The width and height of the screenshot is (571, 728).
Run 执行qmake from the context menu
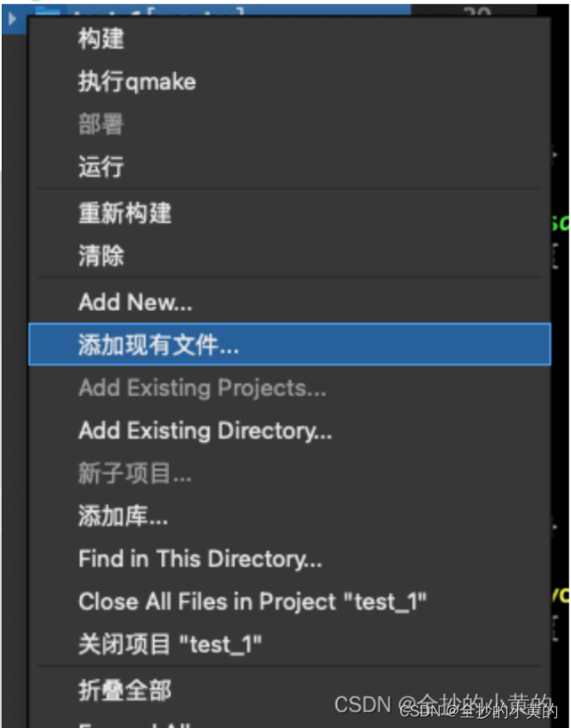tap(137, 81)
